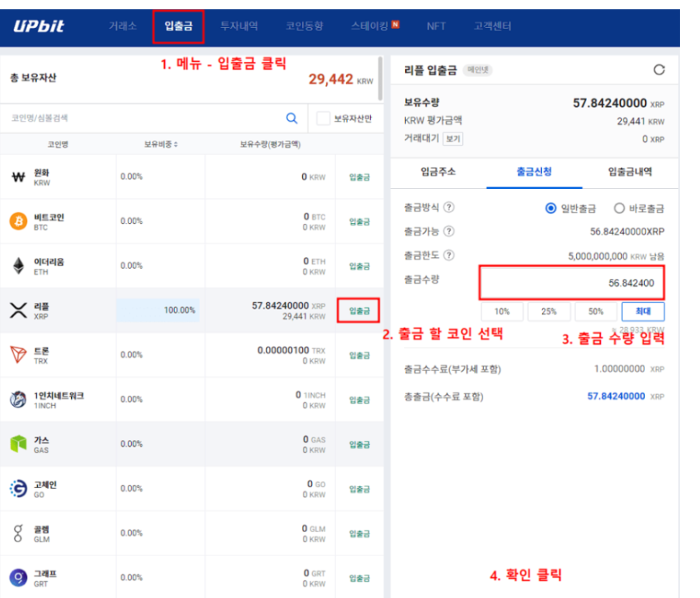The width and height of the screenshot is (700, 598).
Task: Open the 고객센터 menu
Action: point(492,26)
